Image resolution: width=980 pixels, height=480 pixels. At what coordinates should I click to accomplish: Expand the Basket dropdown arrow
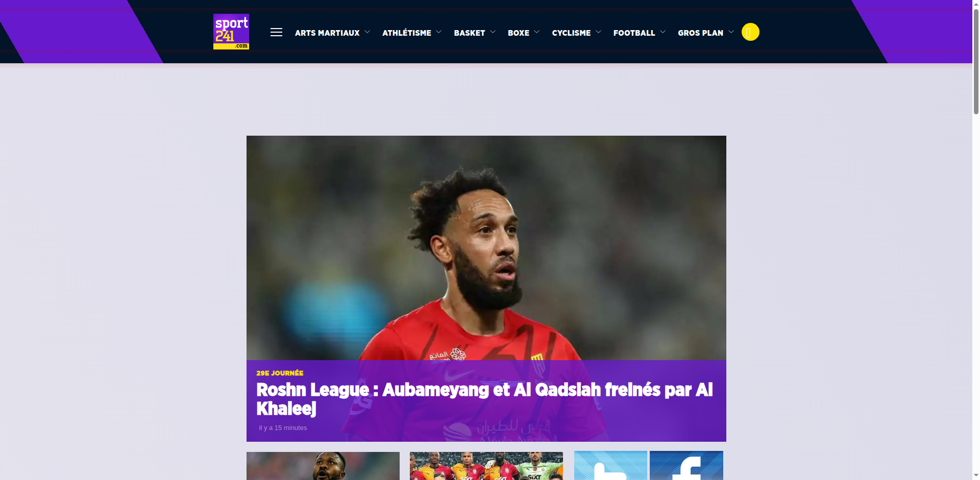click(493, 32)
